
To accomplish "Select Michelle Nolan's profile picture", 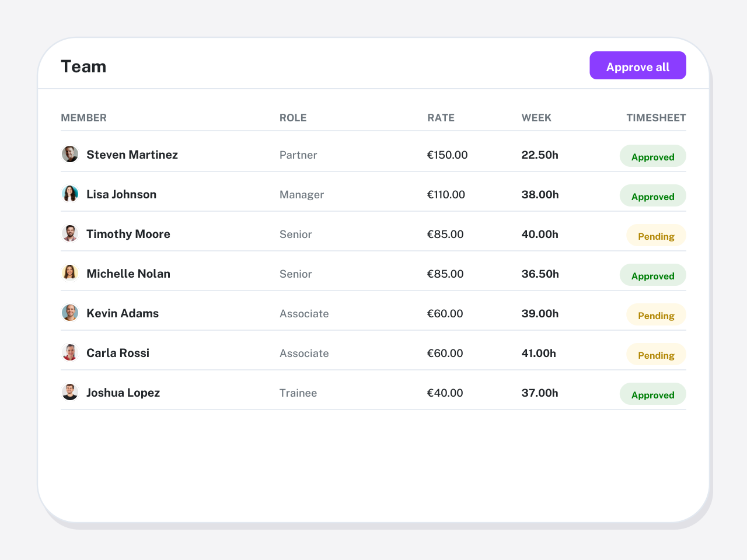I will (x=70, y=273).
